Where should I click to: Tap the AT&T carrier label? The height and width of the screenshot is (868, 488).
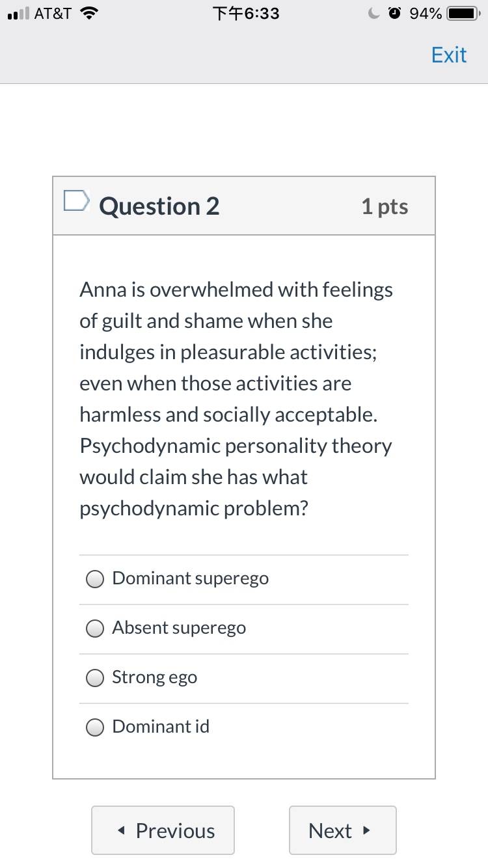(52, 14)
